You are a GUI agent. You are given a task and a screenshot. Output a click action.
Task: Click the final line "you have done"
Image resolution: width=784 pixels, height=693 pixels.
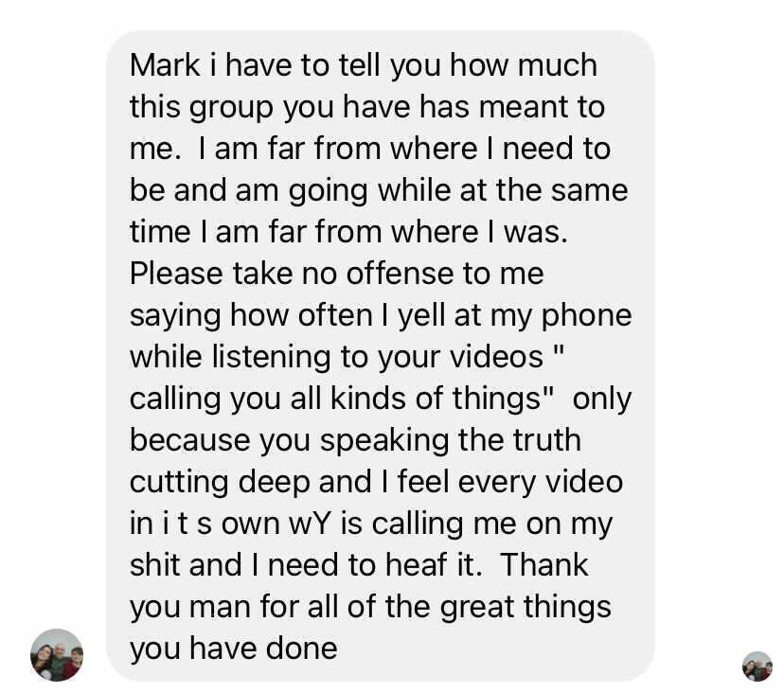click(234, 649)
